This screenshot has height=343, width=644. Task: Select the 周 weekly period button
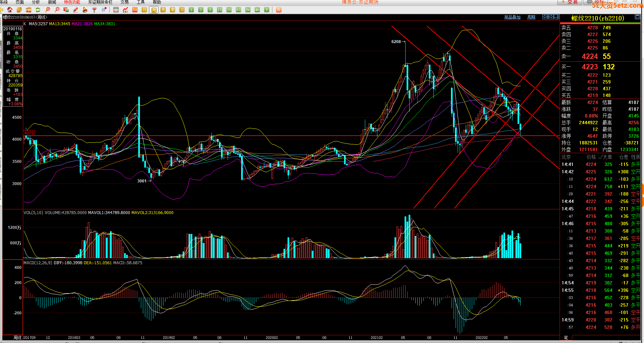[154, 10]
